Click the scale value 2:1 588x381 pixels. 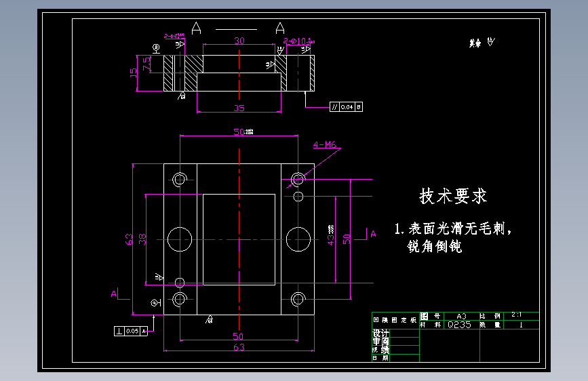click(516, 315)
